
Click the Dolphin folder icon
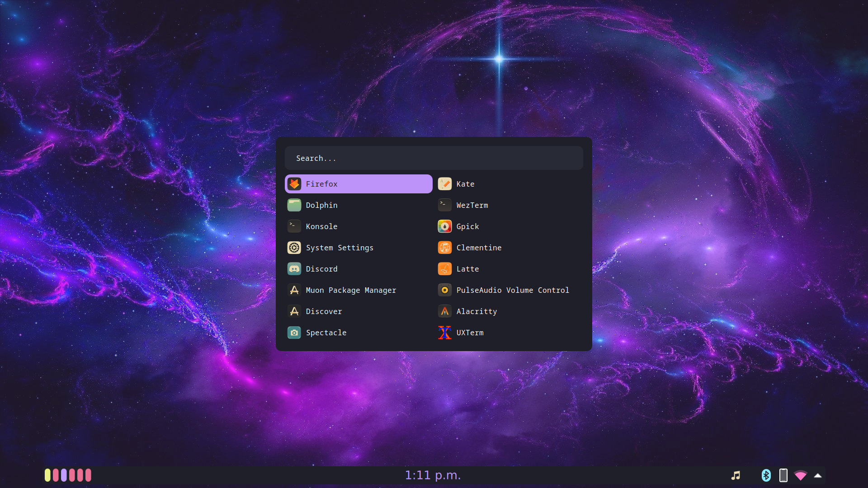pos(294,205)
